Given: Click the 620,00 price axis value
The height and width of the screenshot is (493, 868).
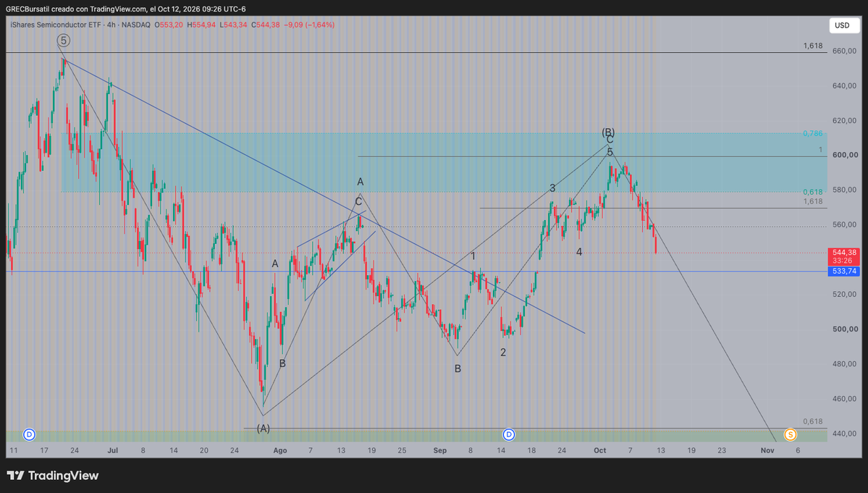Looking at the screenshot, I should [845, 121].
